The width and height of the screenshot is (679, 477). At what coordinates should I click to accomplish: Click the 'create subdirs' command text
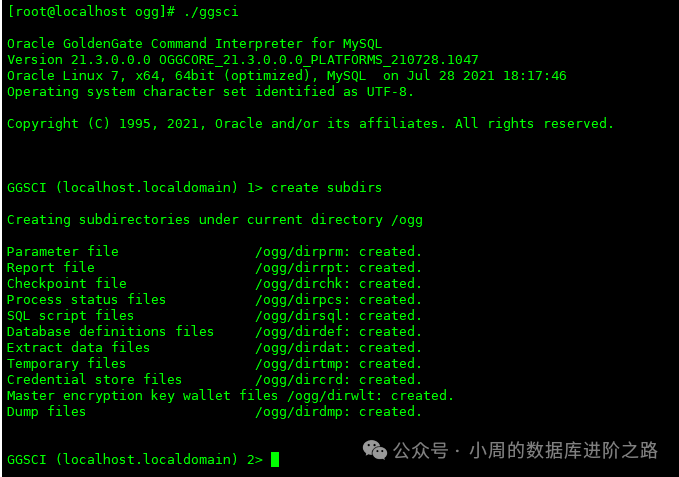coord(327,187)
